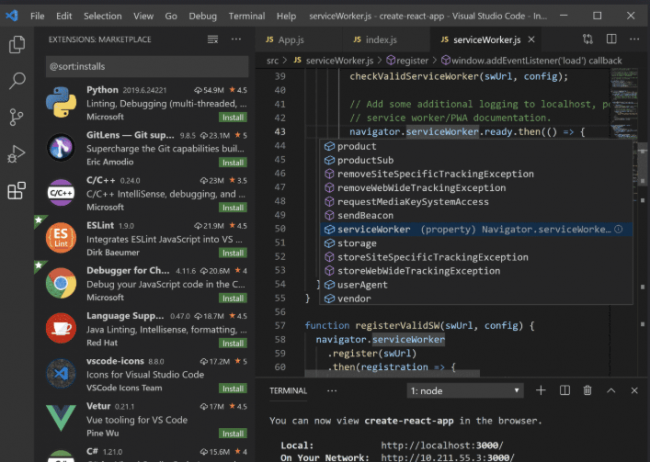The height and width of the screenshot is (462, 650).
Task: Expand src folder breadcrumb
Action: 272,61
